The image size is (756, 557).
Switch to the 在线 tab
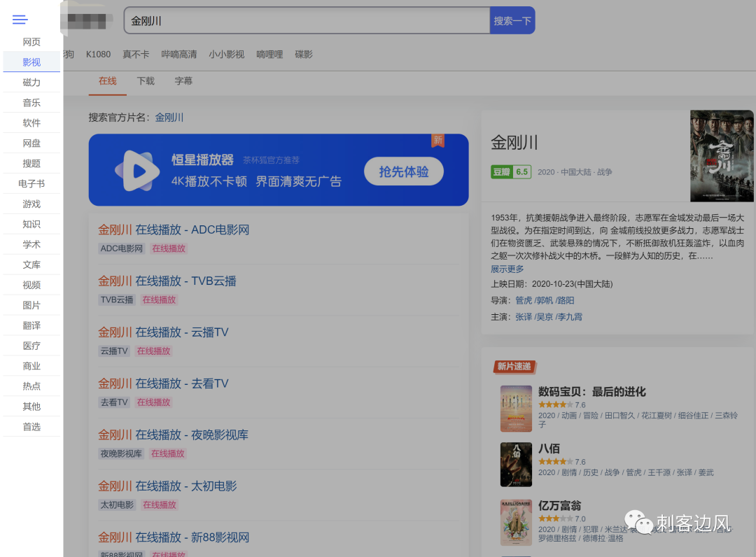108,81
